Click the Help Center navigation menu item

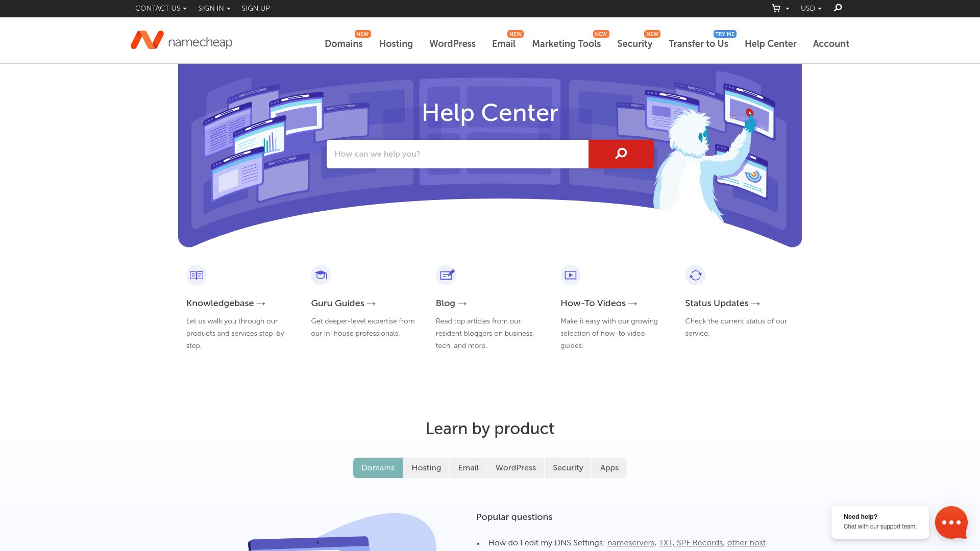click(771, 44)
